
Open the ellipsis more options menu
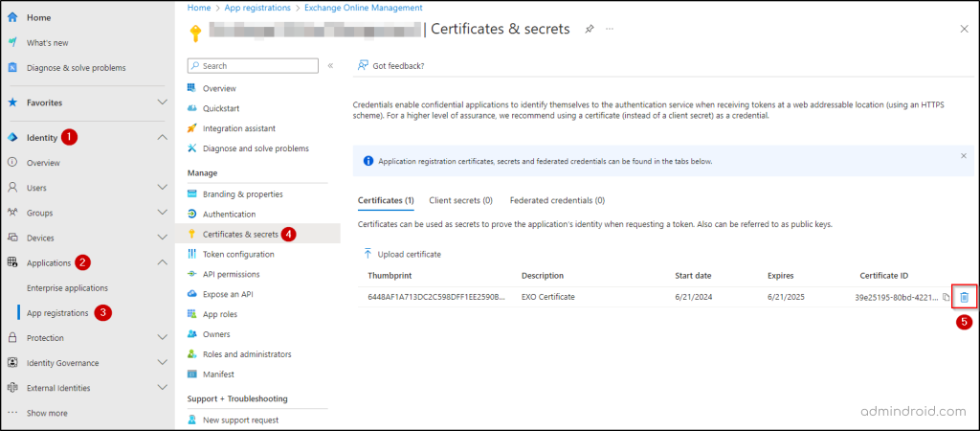tap(610, 29)
